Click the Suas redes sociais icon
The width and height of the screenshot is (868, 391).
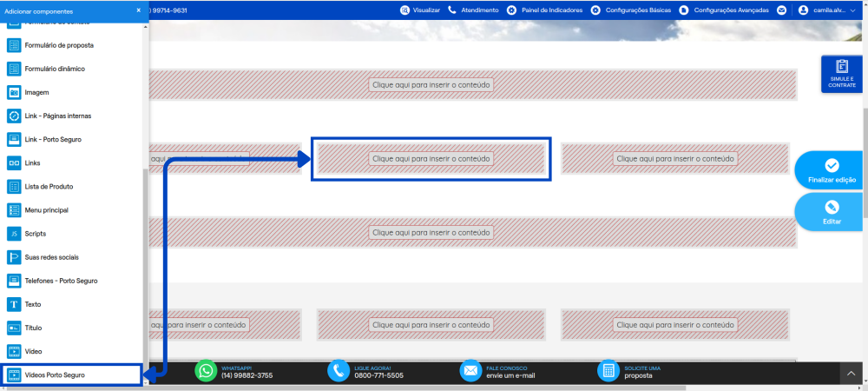point(14,257)
